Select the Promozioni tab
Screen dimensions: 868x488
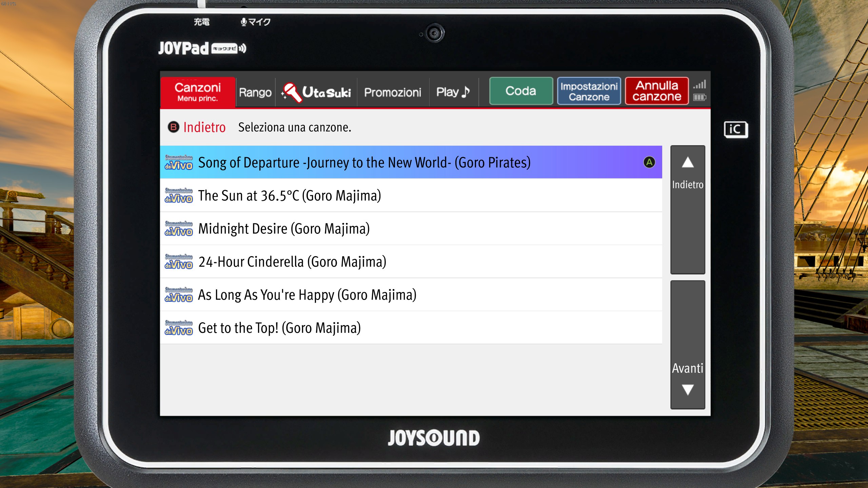pos(393,92)
